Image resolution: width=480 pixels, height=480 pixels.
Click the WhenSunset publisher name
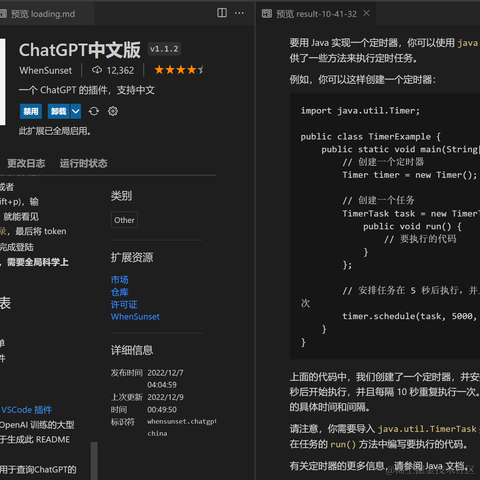(45, 71)
